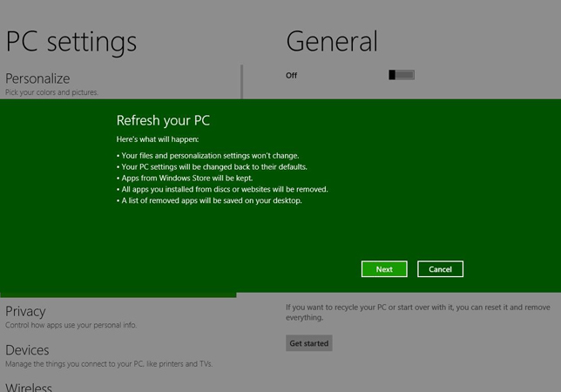Image resolution: width=561 pixels, height=392 pixels.
Task: Click 'A list of removed apps' line
Action: (209, 200)
